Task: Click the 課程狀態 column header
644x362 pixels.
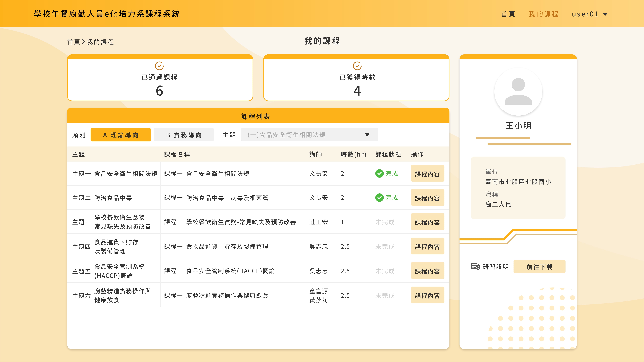Action: (388, 154)
